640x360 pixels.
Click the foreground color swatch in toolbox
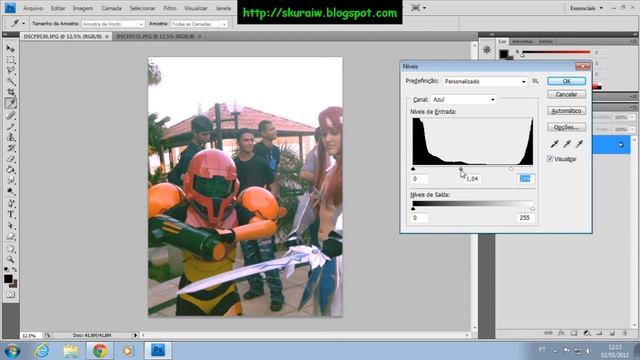(8, 278)
